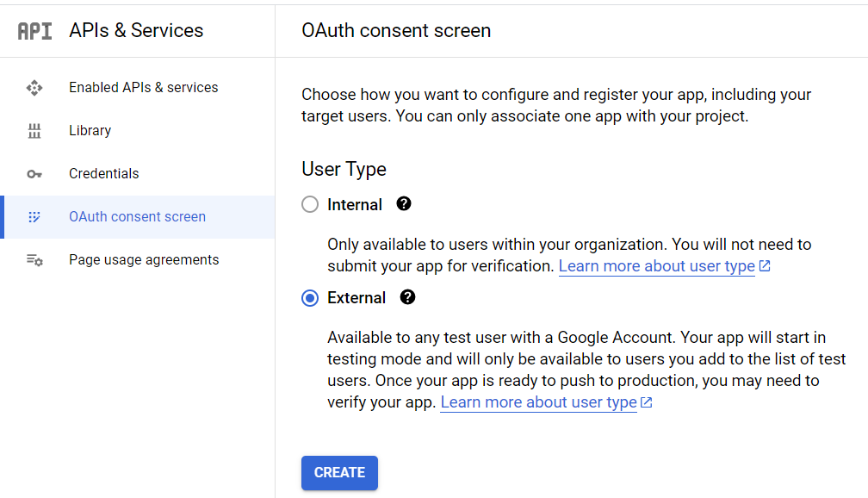Click the Library sidebar icon
Viewport: 868px width, 498px height.
[x=34, y=131]
